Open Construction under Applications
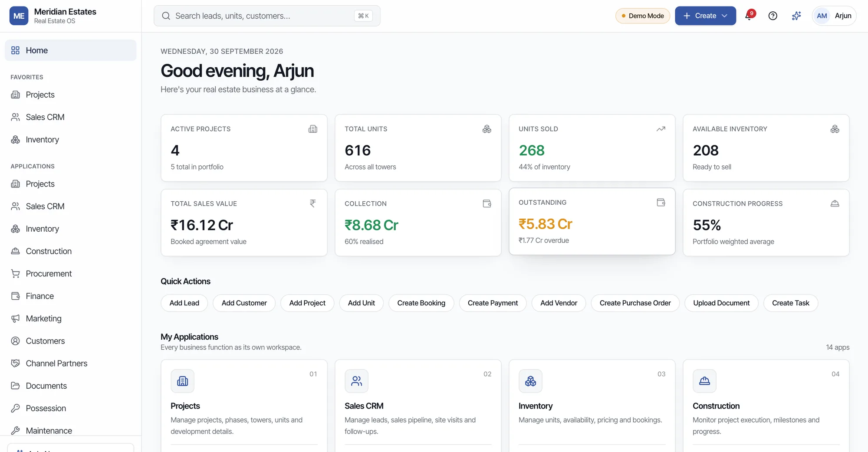This screenshot has width=868, height=452. [71, 251]
